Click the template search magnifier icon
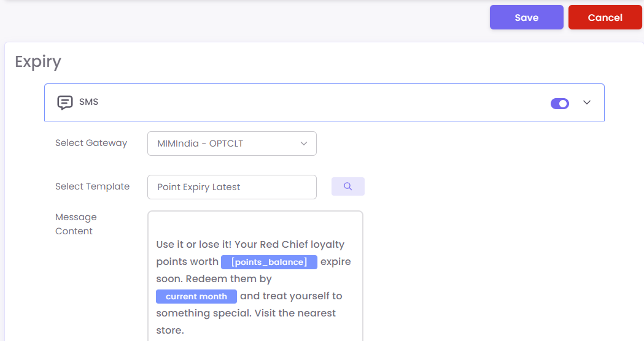 tap(348, 186)
